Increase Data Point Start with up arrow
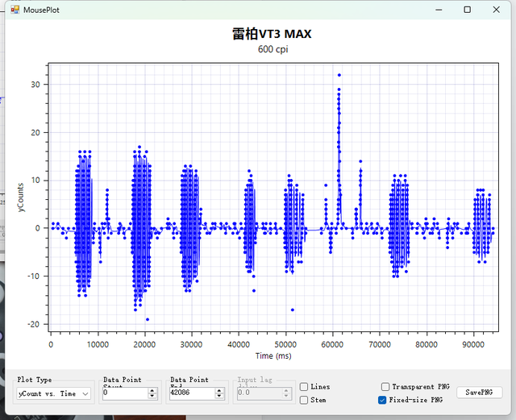This screenshot has width=516, height=420. point(152,391)
